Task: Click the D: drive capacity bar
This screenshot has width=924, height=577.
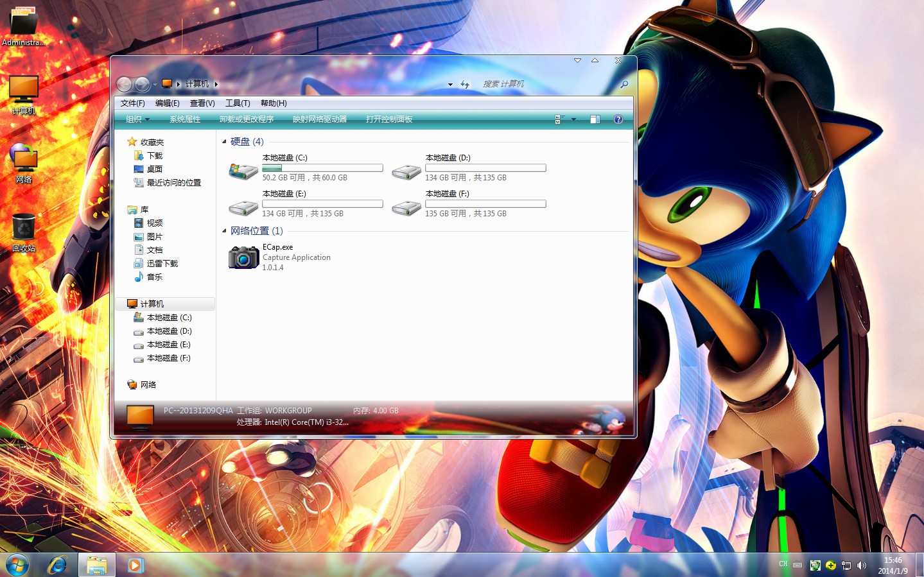Action: point(485,168)
